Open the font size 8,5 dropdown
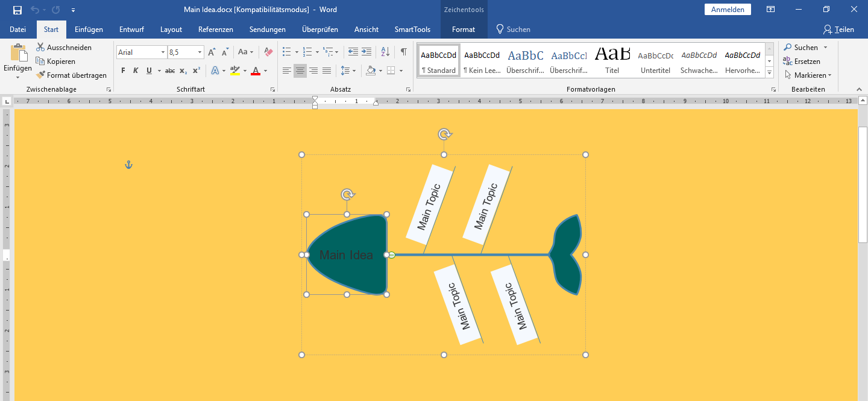Viewport: 868px width, 401px height. (x=200, y=52)
